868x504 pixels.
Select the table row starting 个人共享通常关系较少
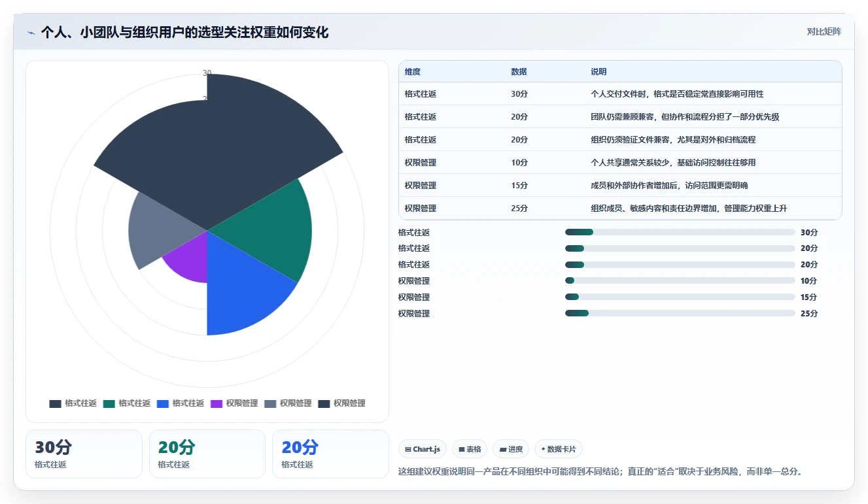tap(620, 162)
